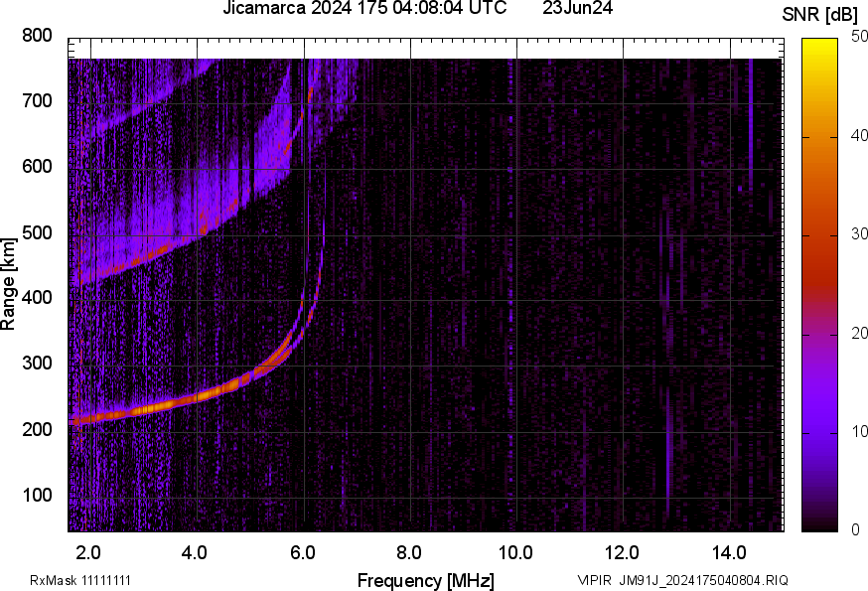The image size is (868, 591).
Task: Click the plot title 'Jicamarca 2024 175 04:08:04 UTC'
Action: click(x=364, y=8)
